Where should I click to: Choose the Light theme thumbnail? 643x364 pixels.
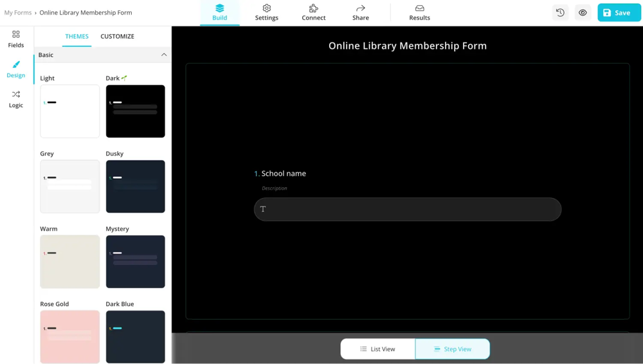[70, 111]
